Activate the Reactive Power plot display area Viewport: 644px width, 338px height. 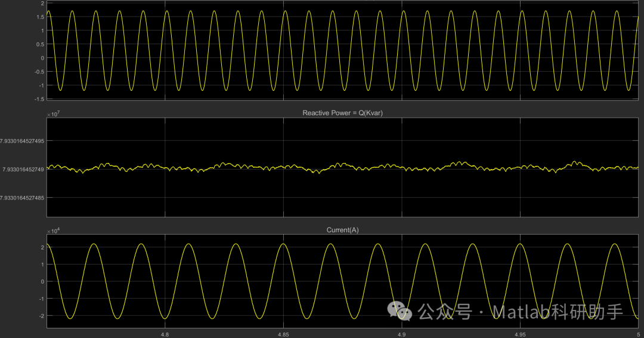pyautogui.click(x=342, y=167)
